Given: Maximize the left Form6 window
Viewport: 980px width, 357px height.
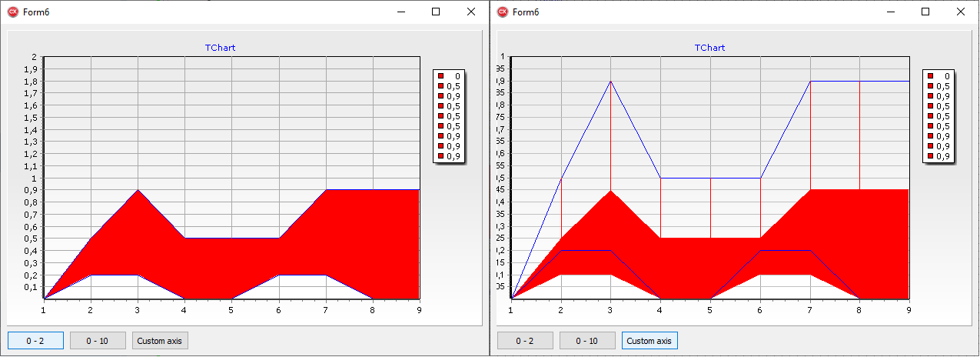Looking at the screenshot, I should click(436, 12).
